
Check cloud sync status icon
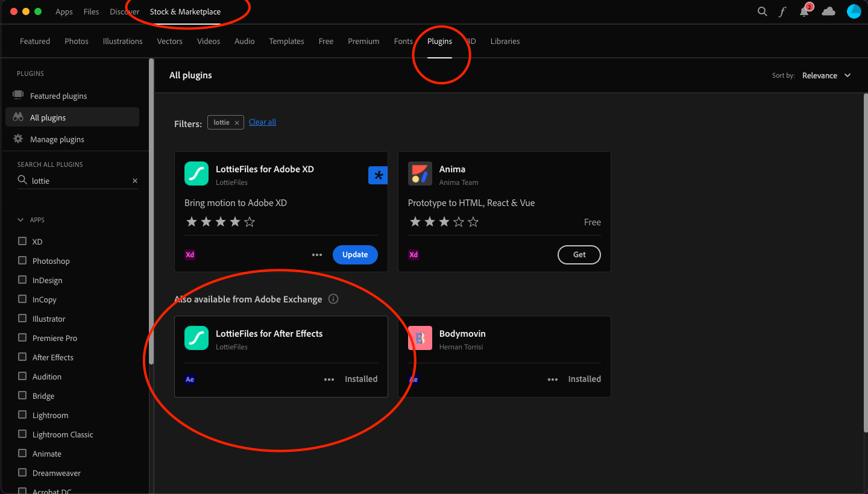[x=829, y=11]
